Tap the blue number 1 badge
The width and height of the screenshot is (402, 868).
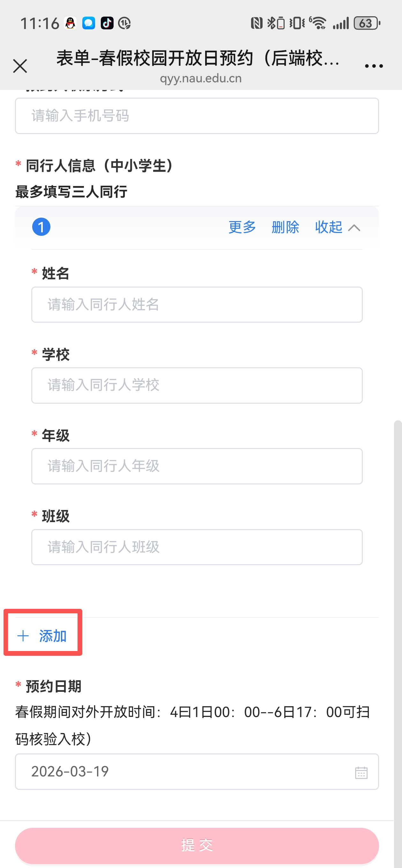pyautogui.click(x=41, y=227)
